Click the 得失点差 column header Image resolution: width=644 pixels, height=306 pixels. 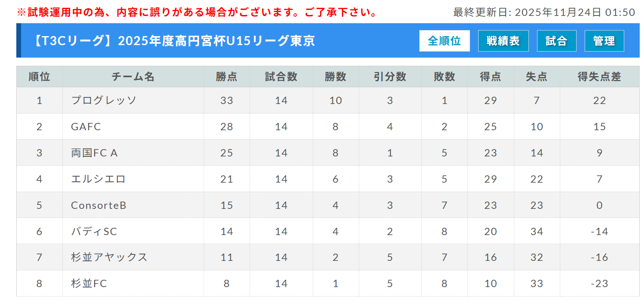pyautogui.click(x=599, y=77)
